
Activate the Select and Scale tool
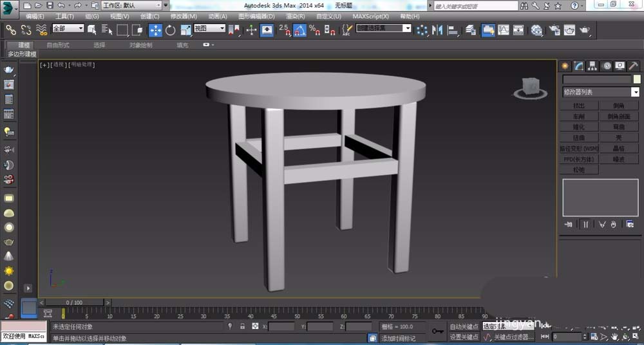pos(185,30)
